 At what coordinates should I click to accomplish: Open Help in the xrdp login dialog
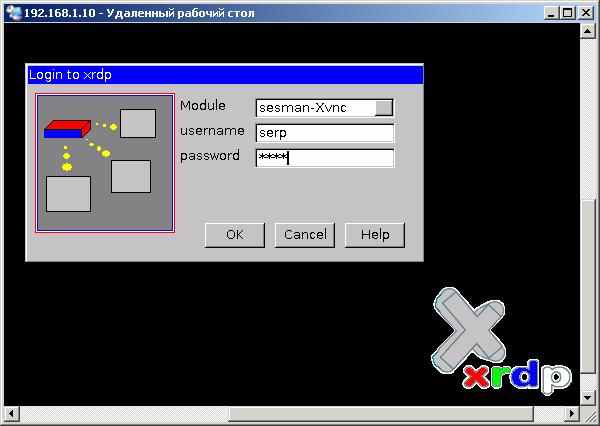pos(375,235)
